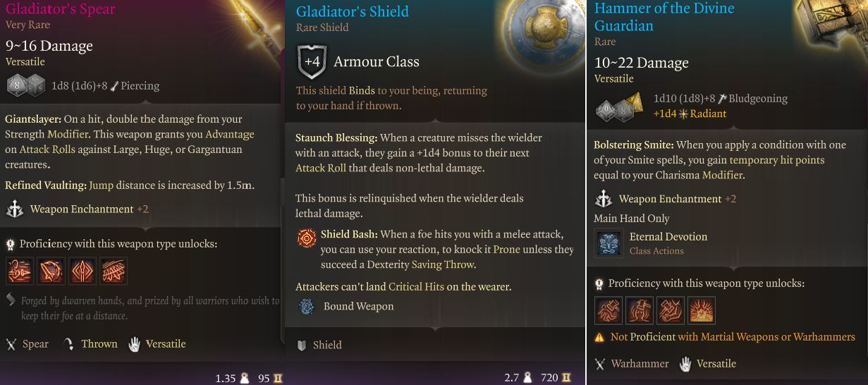This screenshot has height=385, width=868.
Task: Click the 'Advantage' keyword link
Action: [229, 134]
